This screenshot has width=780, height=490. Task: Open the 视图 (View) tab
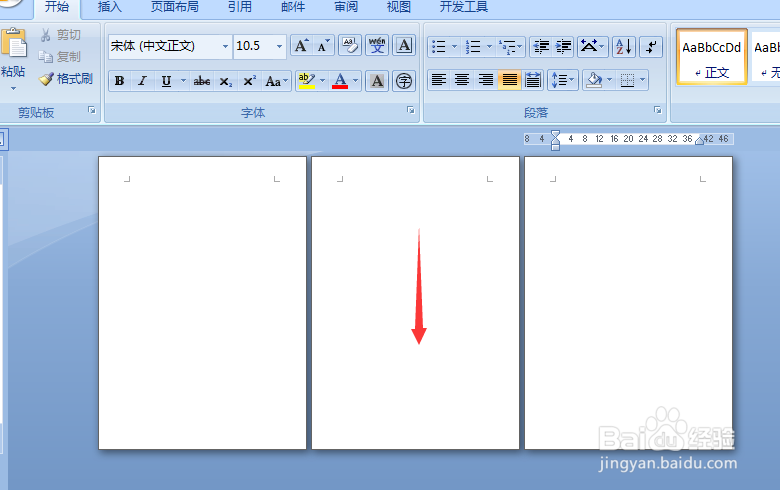399,7
